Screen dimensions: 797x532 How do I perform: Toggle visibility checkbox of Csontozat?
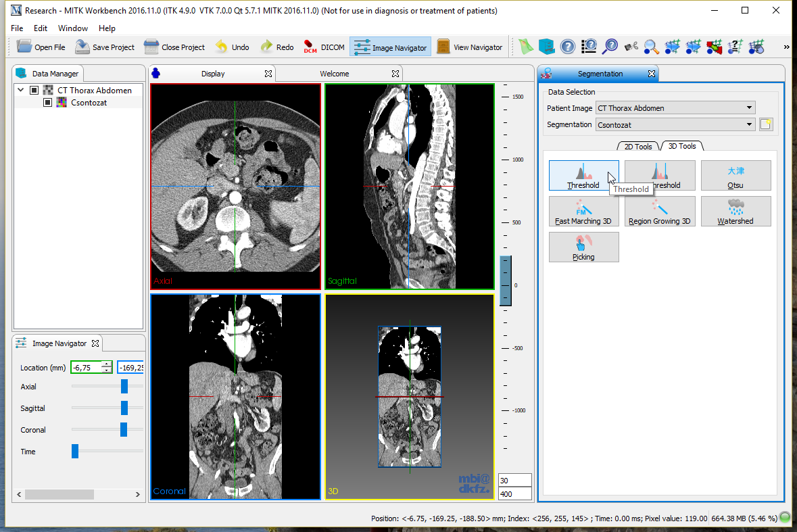tap(47, 103)
